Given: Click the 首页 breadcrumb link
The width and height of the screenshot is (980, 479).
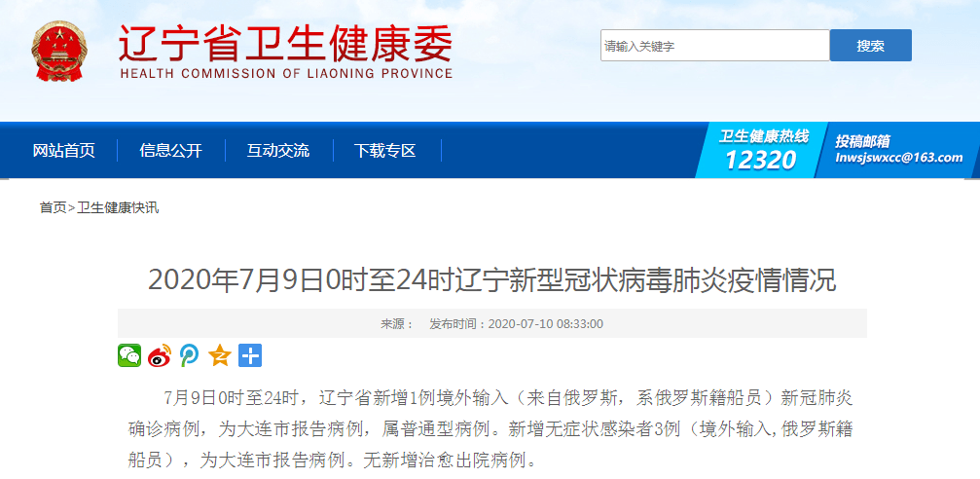Looking at the screenshot, I should pos(54,207).
